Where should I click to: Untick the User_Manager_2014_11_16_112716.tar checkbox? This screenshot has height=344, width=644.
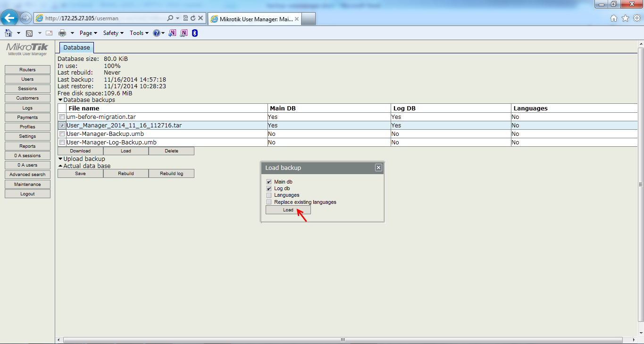point(62,126)
